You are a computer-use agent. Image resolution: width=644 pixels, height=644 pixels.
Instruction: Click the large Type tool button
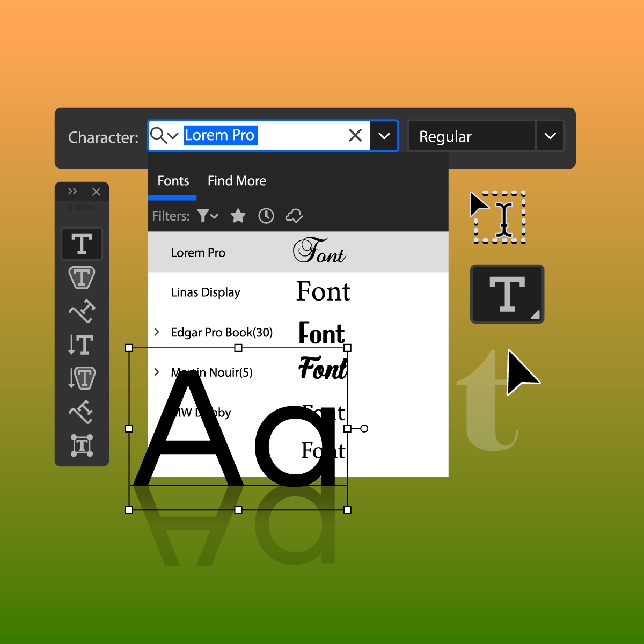pos(507,294)
